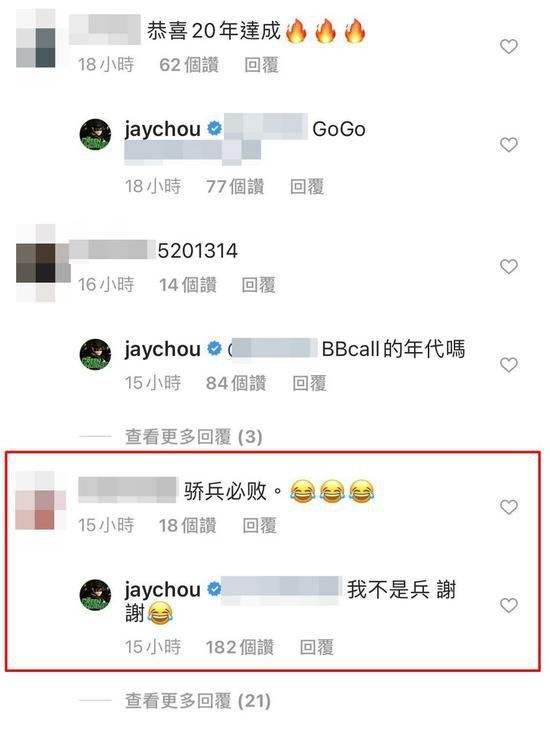Image resolution: width=550 pixels, height=733 pixels.
Task: View 84個讚 likes on the BBcall reply
Action: 236,383
